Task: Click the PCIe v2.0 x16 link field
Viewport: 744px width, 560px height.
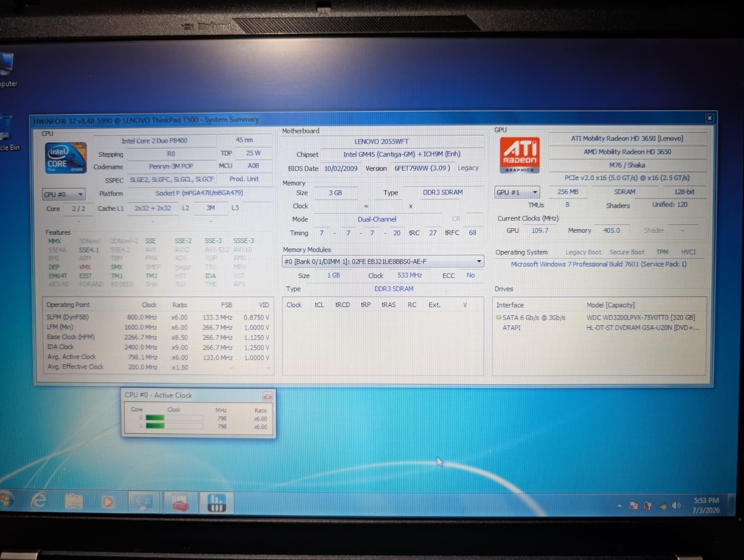Action: pos(627,178)
